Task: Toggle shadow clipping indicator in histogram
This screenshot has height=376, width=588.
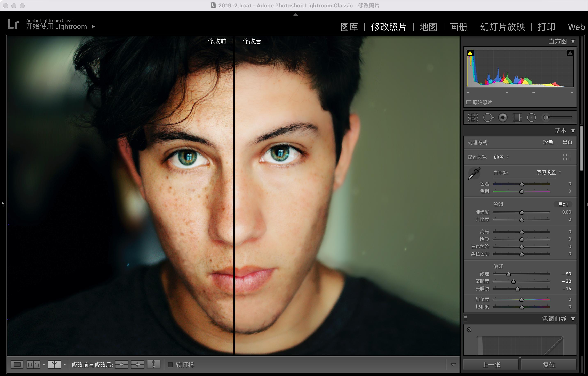Action: 470,53
